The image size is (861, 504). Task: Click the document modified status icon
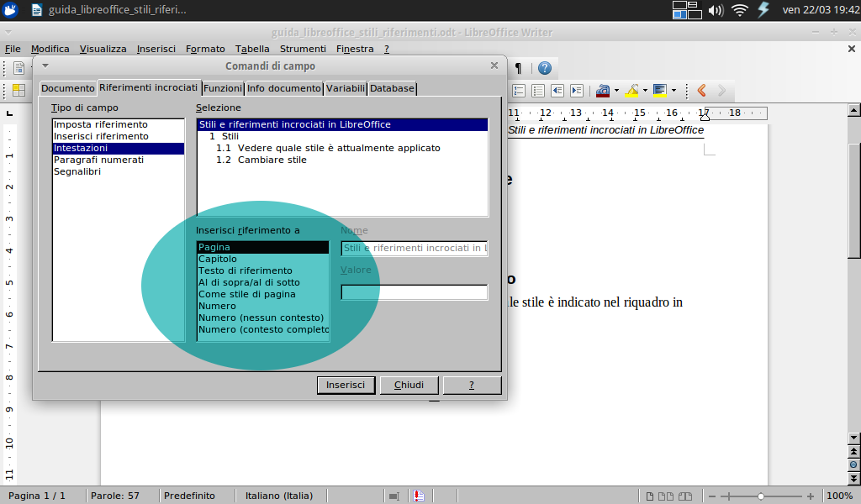click(419, 496)
